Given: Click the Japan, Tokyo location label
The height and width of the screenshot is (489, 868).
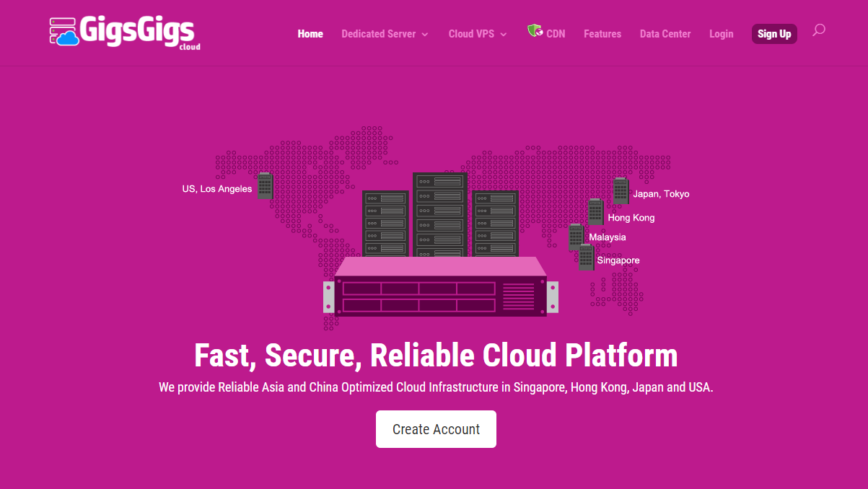Looking at the screenshot, I should pos(661,194).
